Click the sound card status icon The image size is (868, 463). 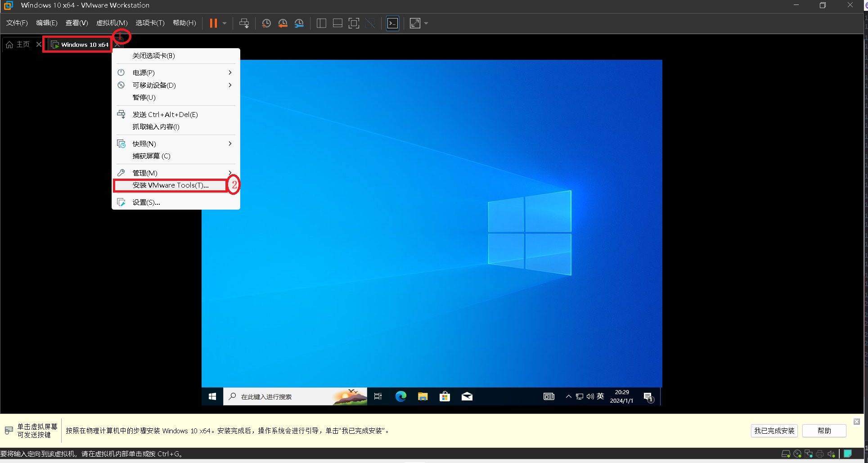click(831, 454)
